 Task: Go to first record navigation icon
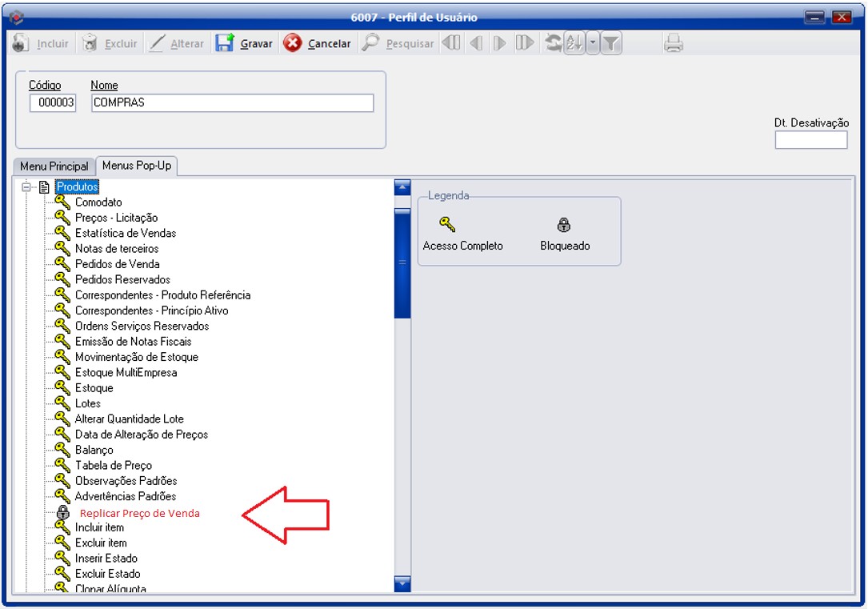[452, 43]
